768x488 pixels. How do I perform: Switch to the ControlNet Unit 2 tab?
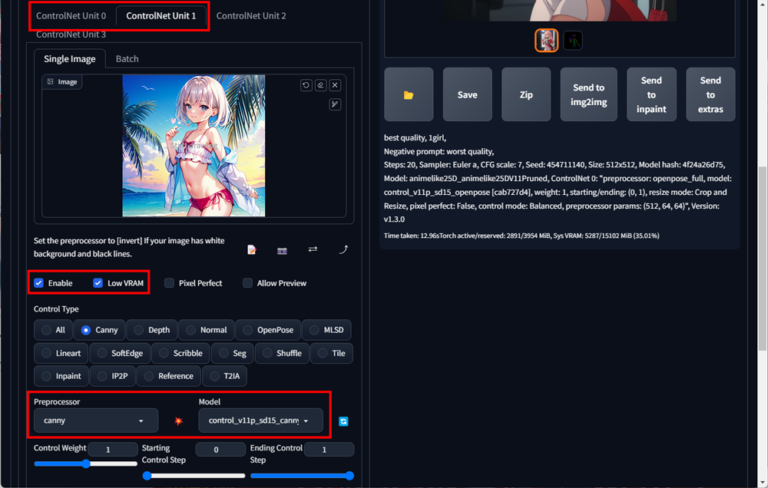point(251,16)
